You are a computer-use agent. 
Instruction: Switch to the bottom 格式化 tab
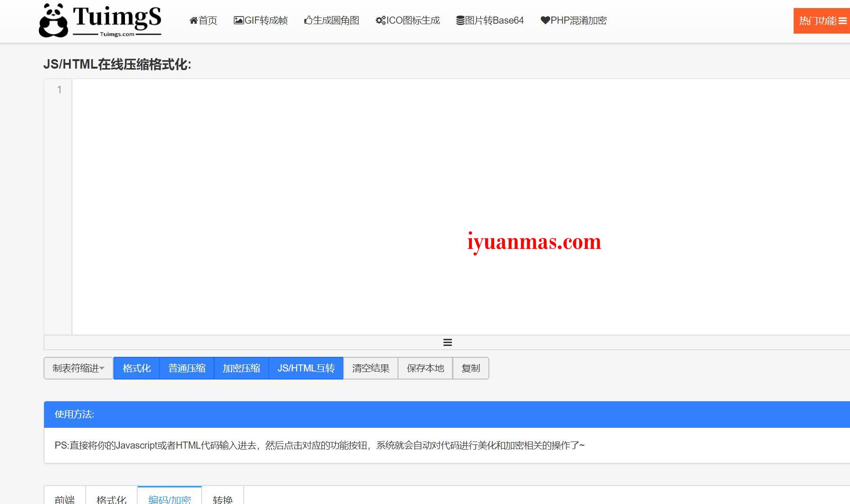[112, 496]
